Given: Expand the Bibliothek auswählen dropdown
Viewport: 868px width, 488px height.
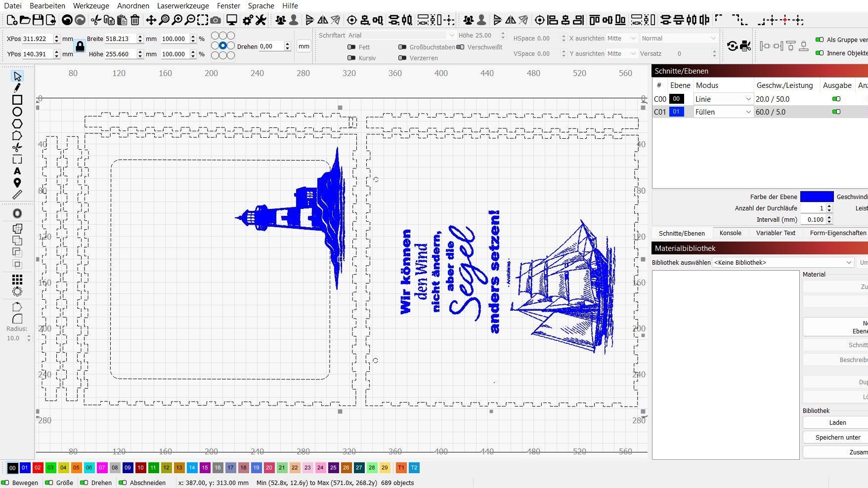Looking at the screenshot, I should pos(783,262).
